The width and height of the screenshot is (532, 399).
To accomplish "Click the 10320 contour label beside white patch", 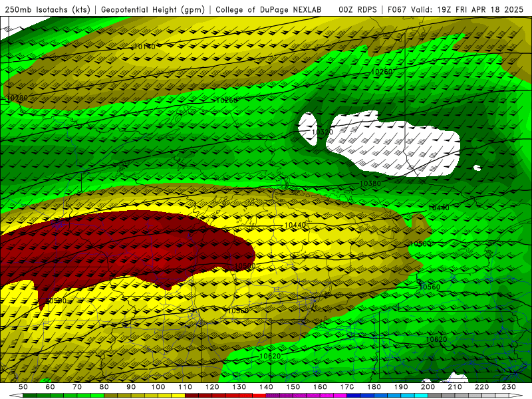I will pyautogui.click(x=323, y=132).
